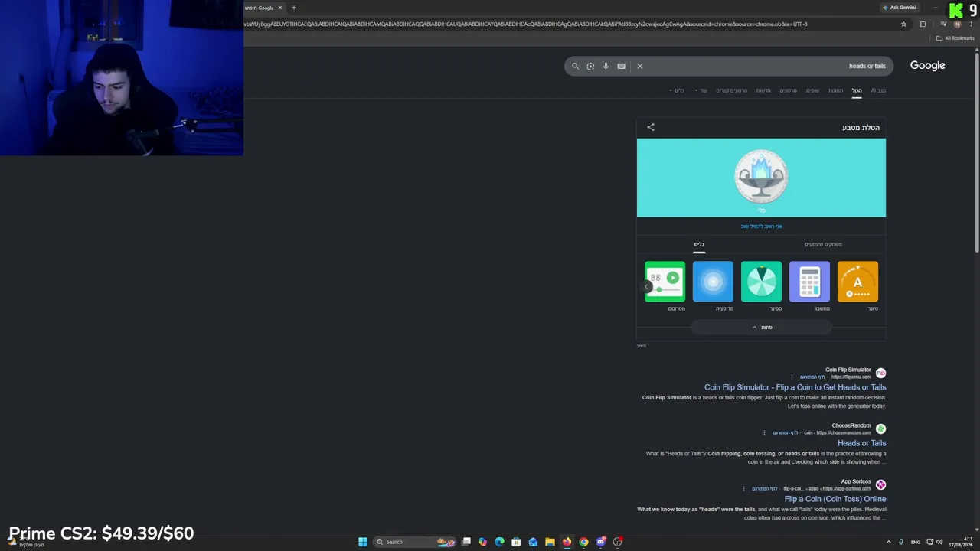Open the 'Heads or Tails' ChooseRandom result
This screenshot has width=980, height=551.
[x=861, y=443]
